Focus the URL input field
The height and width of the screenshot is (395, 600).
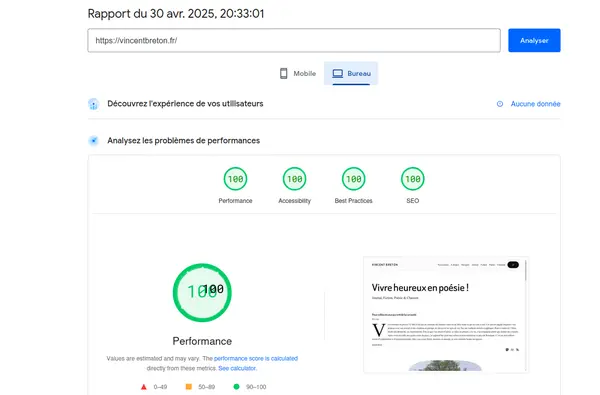[294, 40]
